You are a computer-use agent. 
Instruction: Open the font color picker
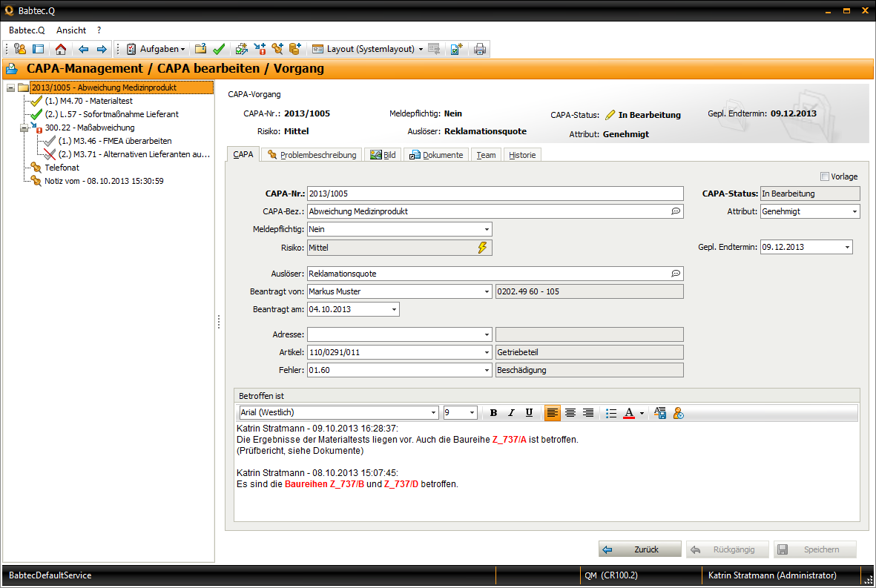(x=642, y=413)
